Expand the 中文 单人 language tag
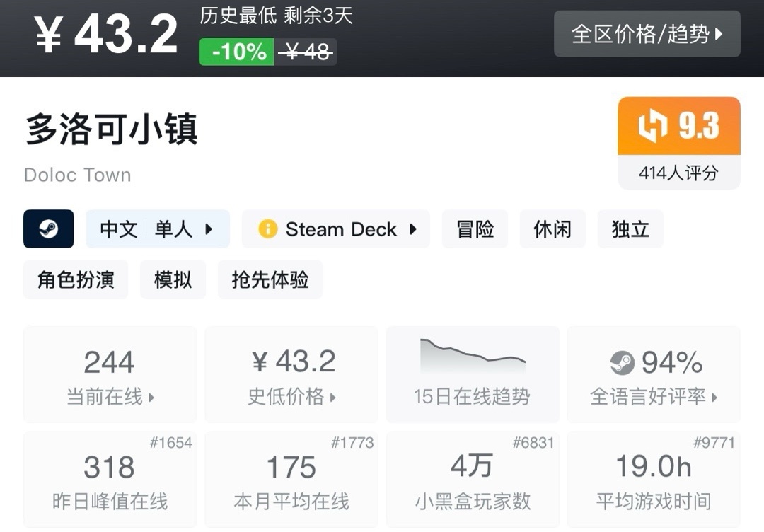This screenshot has height=532, width=764. [157, 229]
